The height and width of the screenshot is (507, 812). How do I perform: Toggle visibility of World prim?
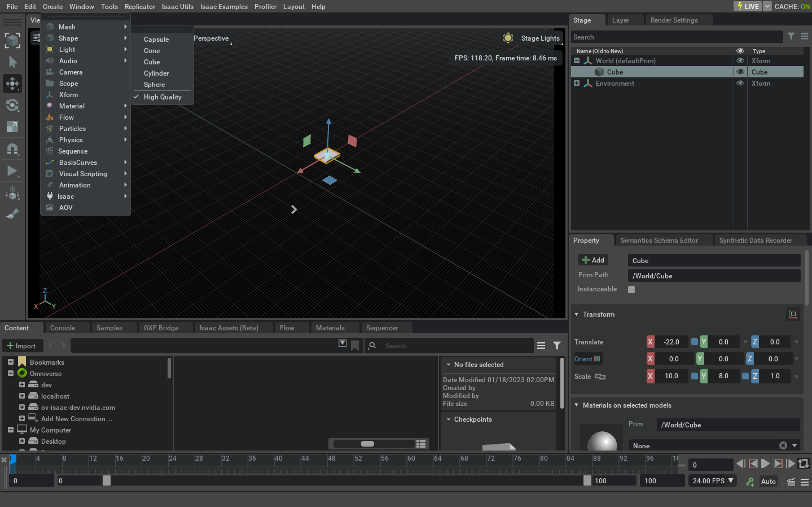pos(740,60)
